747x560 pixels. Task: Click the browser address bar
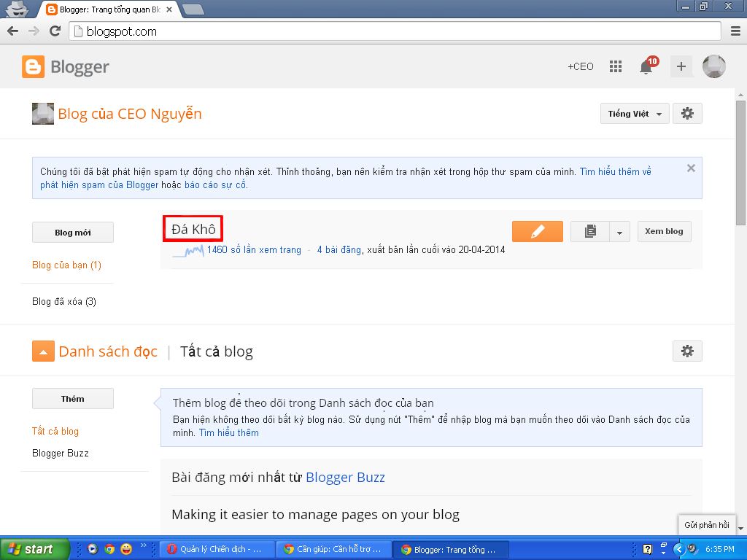click(x=394, y=31)
